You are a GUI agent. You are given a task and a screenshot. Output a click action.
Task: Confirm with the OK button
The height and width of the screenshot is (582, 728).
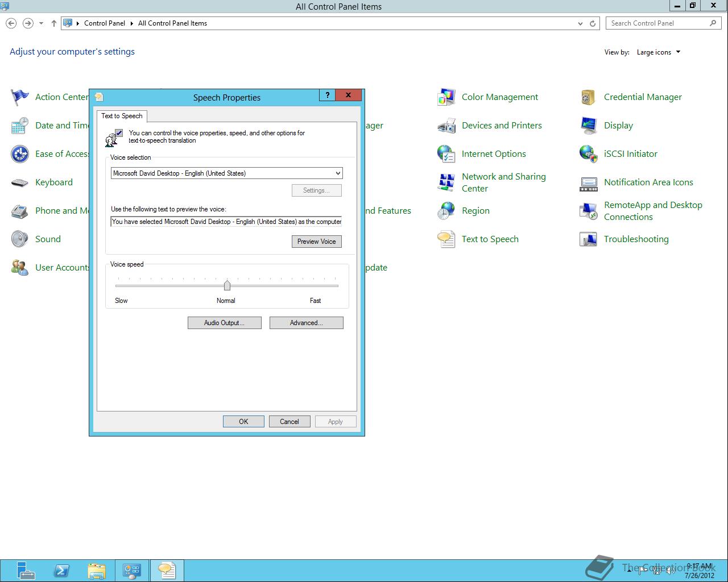click(243, 422)
